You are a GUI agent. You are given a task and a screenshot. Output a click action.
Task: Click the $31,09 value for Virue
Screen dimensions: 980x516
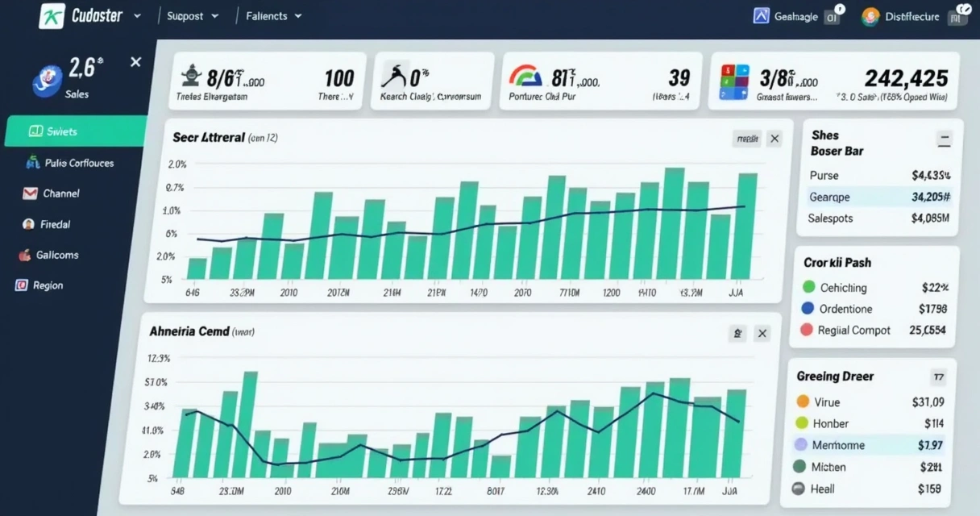(928, 402)
